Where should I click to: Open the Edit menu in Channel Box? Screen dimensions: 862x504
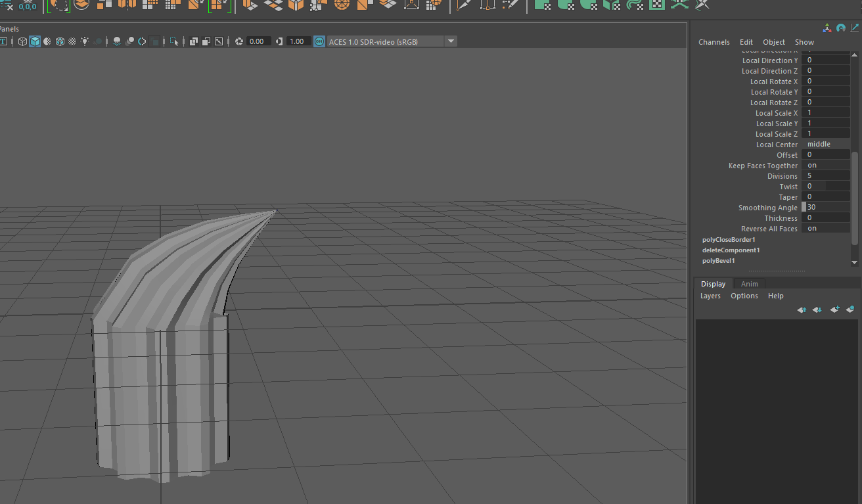[746, 42]
